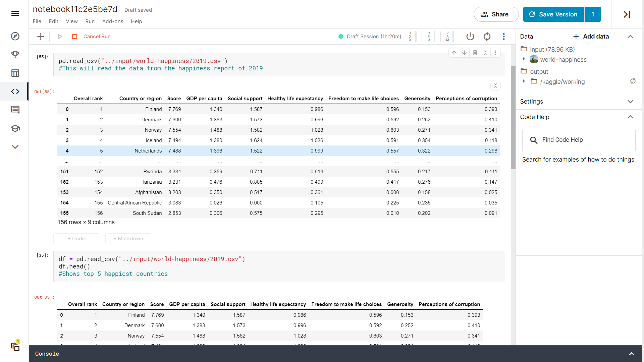644x362 pixels.
Task: Click the Save Version button
Action: pos(553,14)
